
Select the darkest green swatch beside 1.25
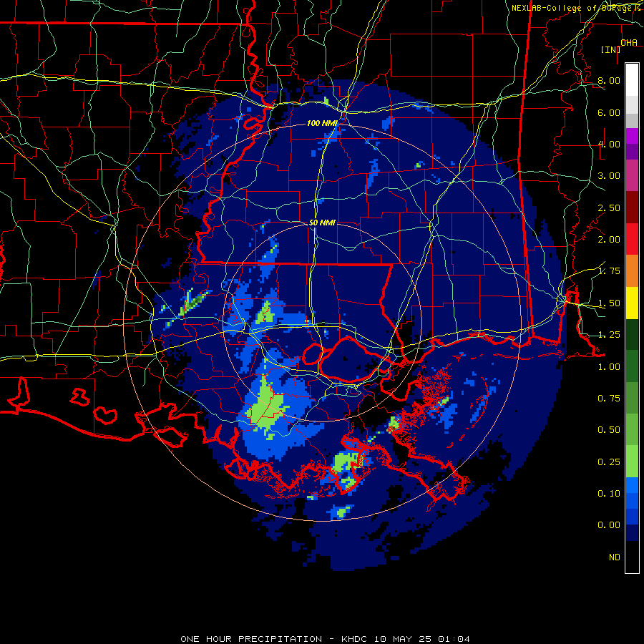632,334
